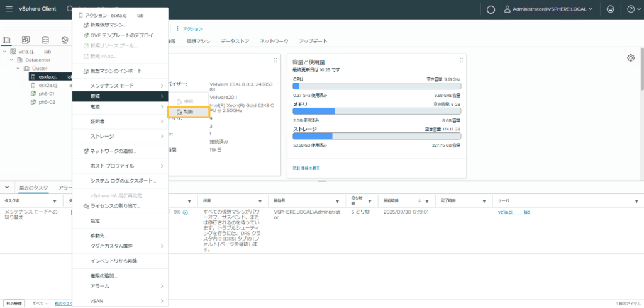Viewport: 644px width, 308px height.
Task: Open the Administrator@VSPHERE.LOCAL user dropdown
Action: click(x=550, y=9)
